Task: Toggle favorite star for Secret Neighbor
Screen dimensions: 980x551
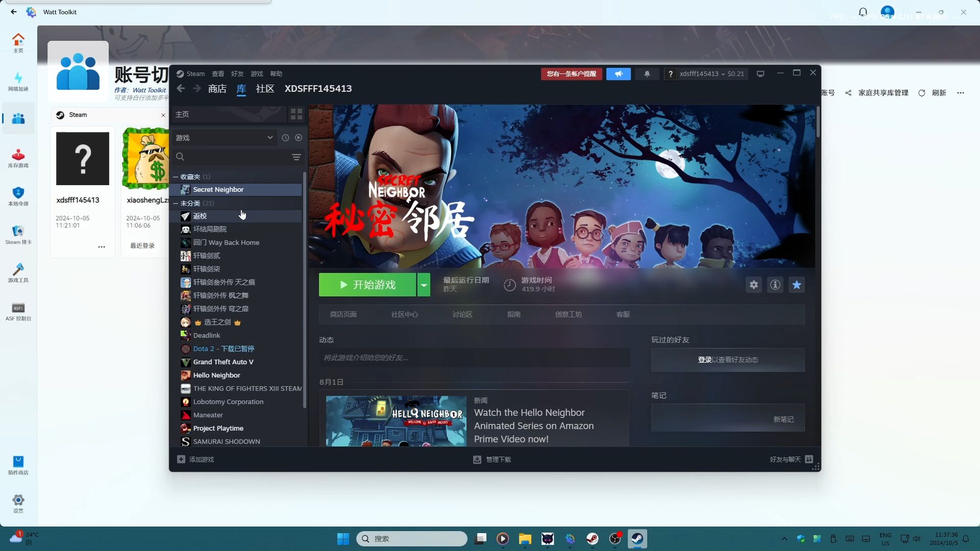Action: tap(797, 285)
